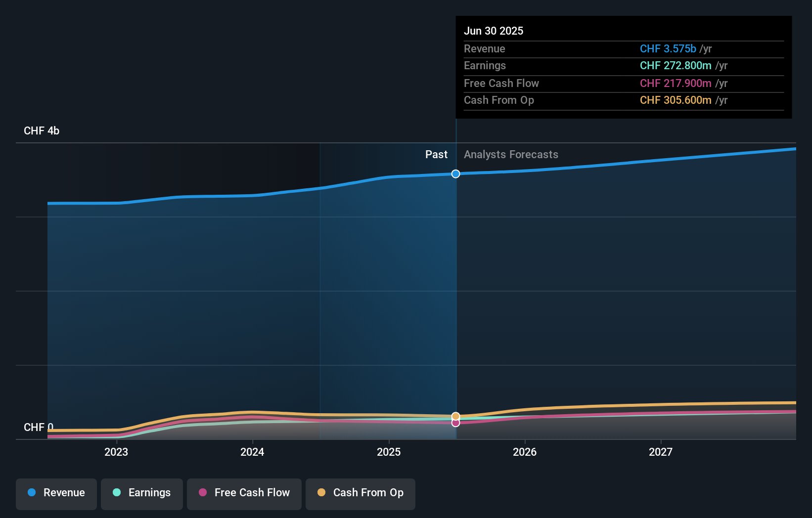Screen dimensions: 812x518
Task: Click the CHF 272.800m earnings value
Action: coord(675,65)
